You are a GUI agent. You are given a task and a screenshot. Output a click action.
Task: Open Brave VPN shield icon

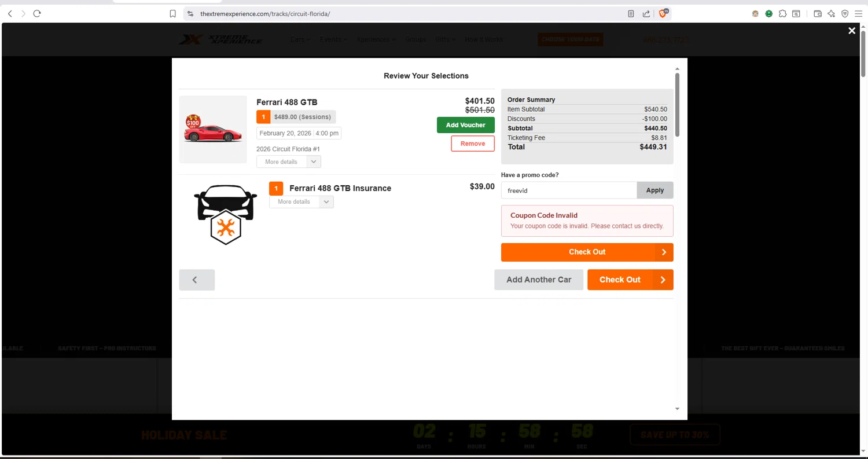845,13
